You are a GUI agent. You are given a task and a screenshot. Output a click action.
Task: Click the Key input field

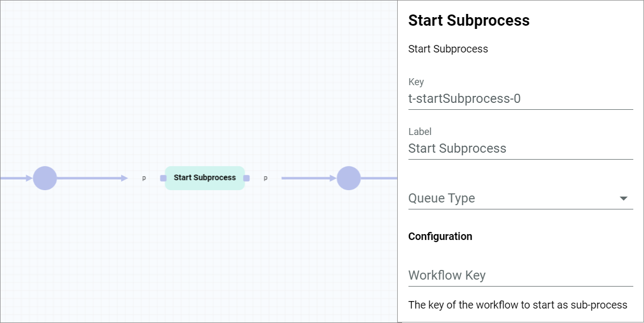coord(520,99)
